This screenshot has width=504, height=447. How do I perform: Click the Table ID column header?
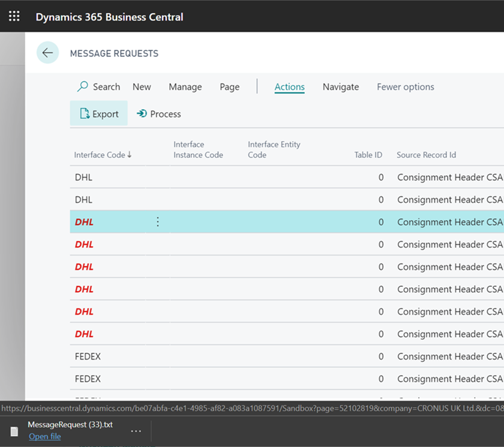click(368, 155)
